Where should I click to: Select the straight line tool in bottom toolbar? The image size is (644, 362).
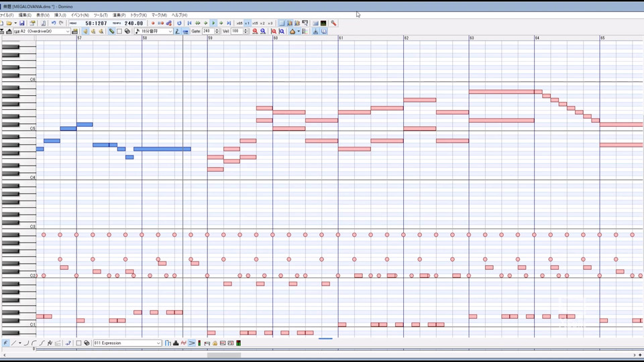(13, 343)
